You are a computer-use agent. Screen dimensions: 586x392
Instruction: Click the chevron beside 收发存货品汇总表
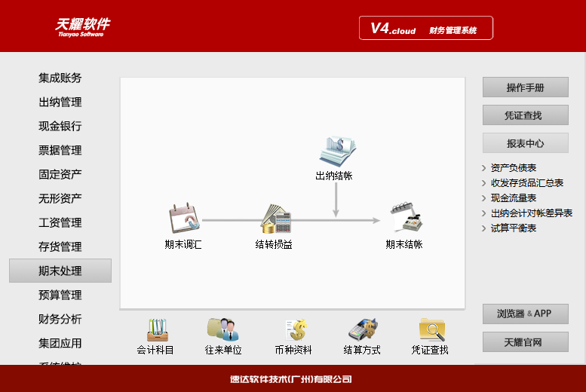pos(484,183)
